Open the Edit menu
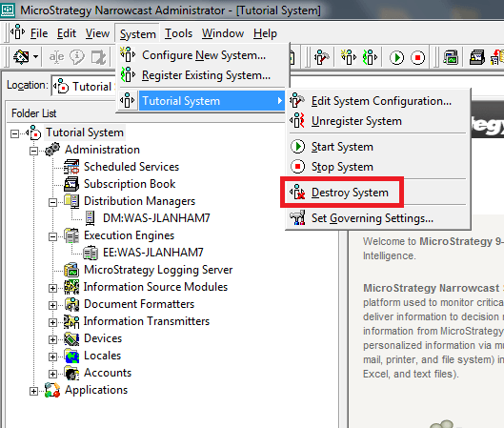This screenshot has height=428, width=504. tap(67, 33)
